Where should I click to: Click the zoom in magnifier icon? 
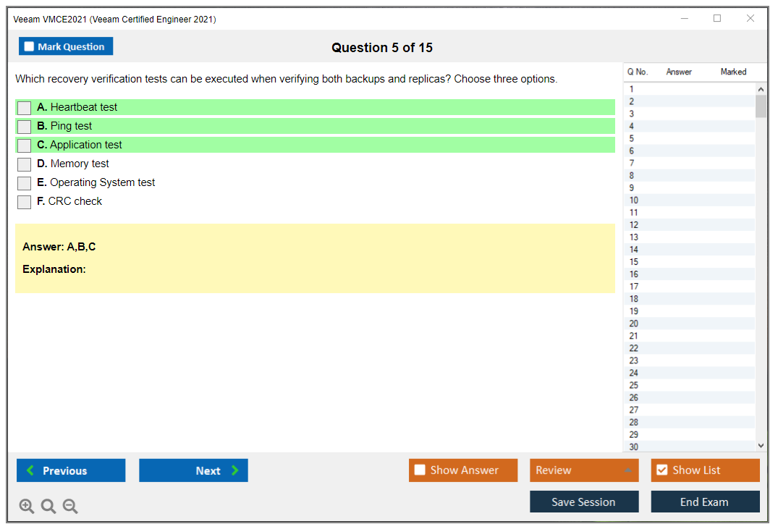click(27, 507)
